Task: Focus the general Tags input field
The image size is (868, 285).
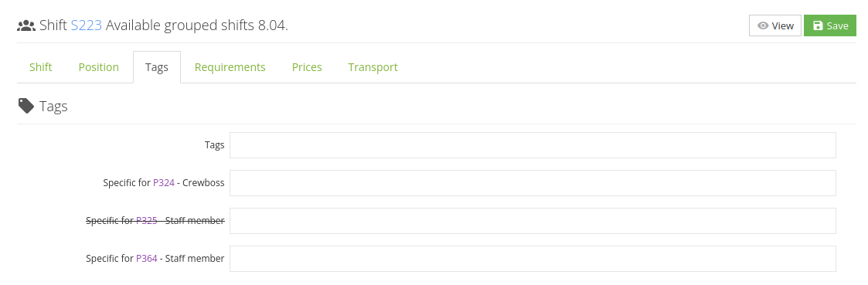Action: coord(533,145)
